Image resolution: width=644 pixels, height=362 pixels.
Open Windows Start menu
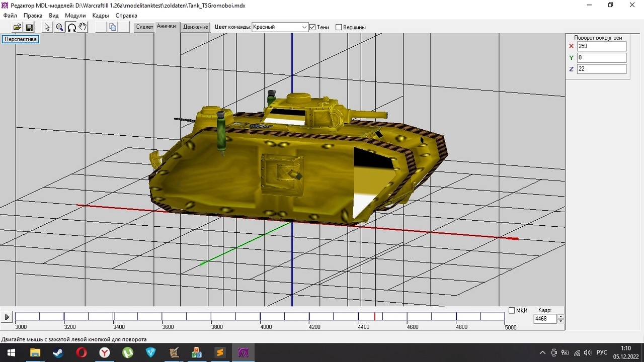click(x=11, y=353)
